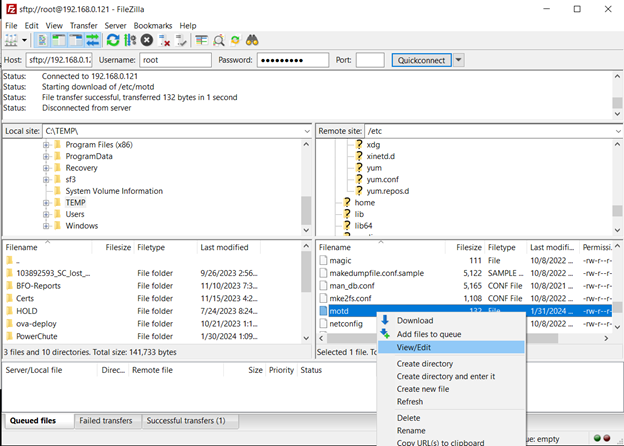Viewport: 624px width, 446px height.
Task: Toggle local directory tree display
Action: pos(59,40)
